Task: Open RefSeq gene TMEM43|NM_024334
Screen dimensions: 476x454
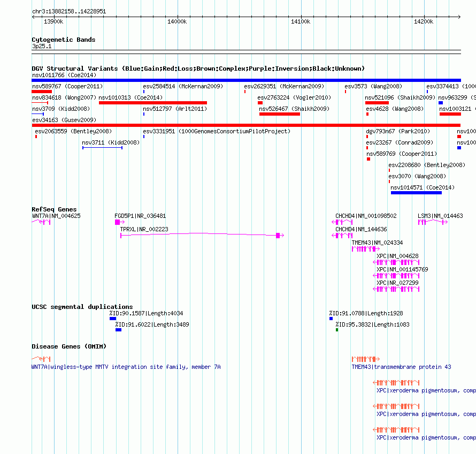Action: click(377, 243)
